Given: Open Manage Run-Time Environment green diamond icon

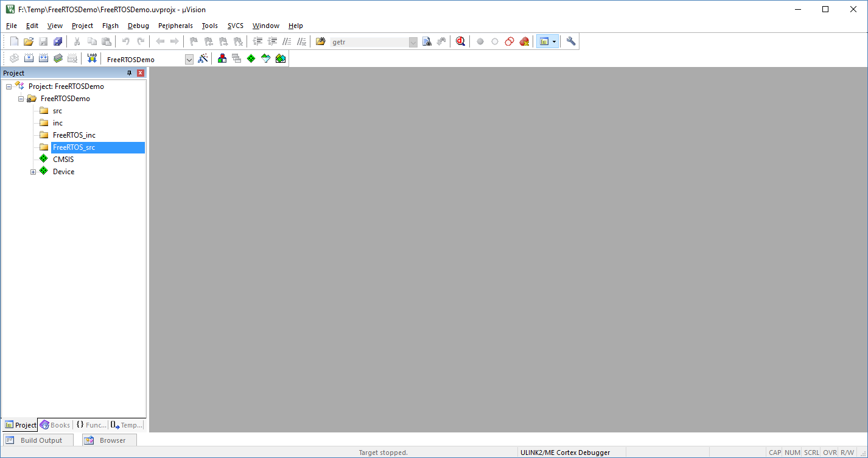Looking at the screenshot, I should coord(251,58).
